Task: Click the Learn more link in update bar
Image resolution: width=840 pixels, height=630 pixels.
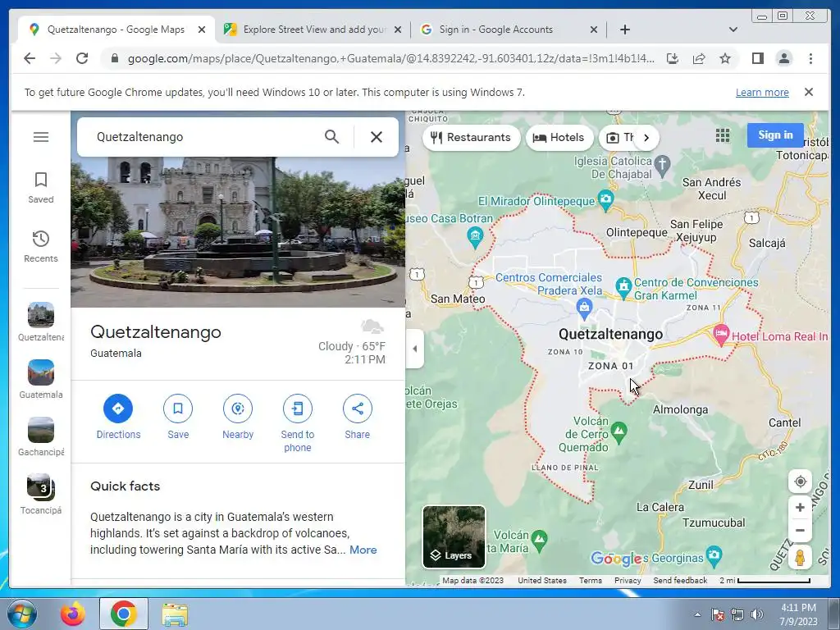Action: point(762,92)
